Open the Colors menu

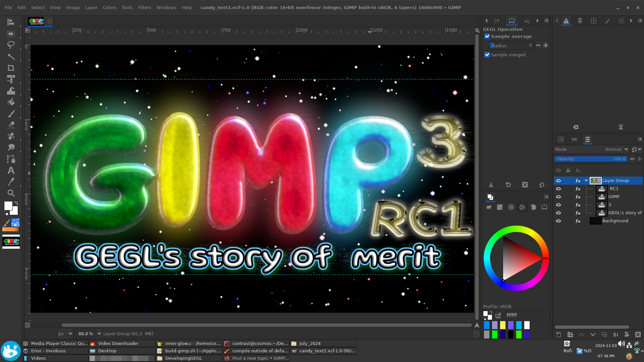[x=109, y=7]
